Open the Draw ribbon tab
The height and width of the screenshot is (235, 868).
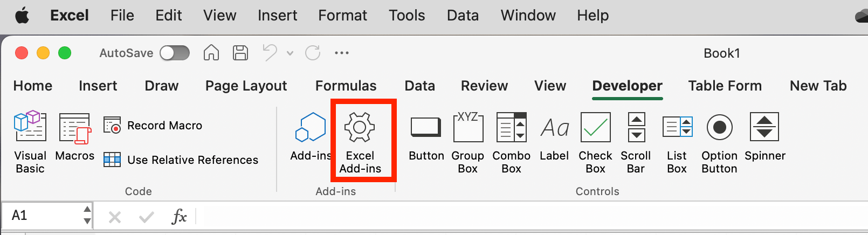point(162,86)
